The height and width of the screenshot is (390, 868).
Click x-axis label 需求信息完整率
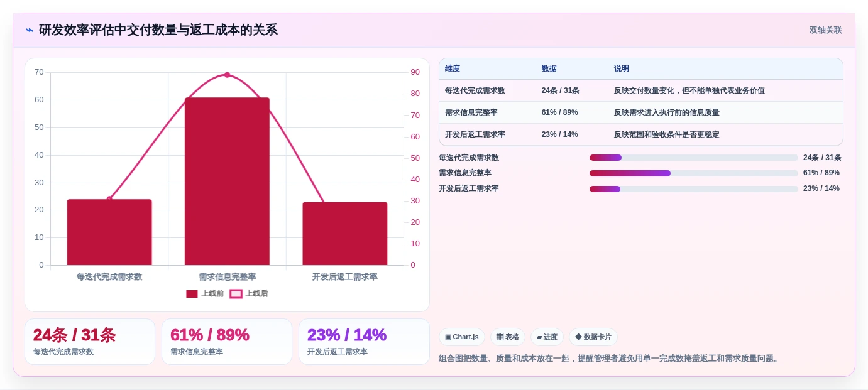pos(227,276)
